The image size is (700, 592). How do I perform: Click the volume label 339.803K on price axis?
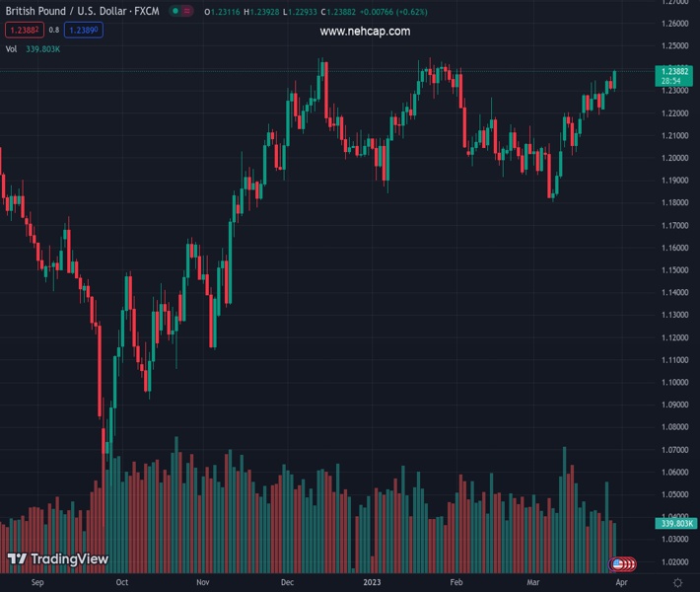[x=674, y=523]
